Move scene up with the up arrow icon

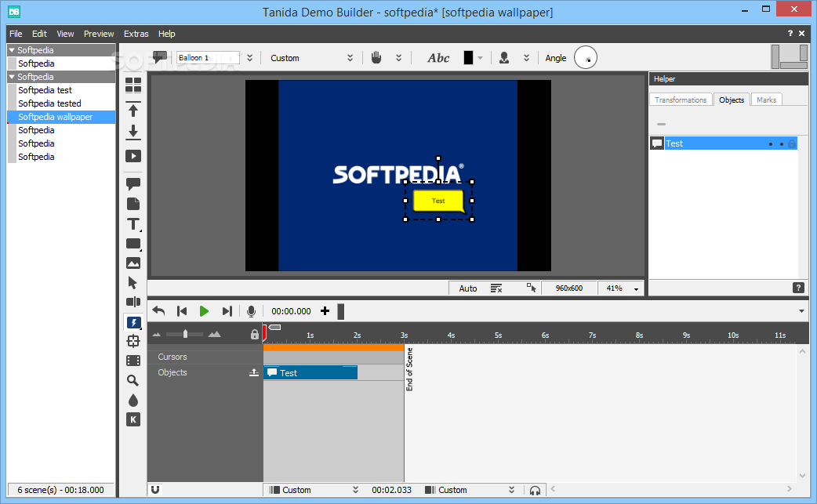(133, 109)
